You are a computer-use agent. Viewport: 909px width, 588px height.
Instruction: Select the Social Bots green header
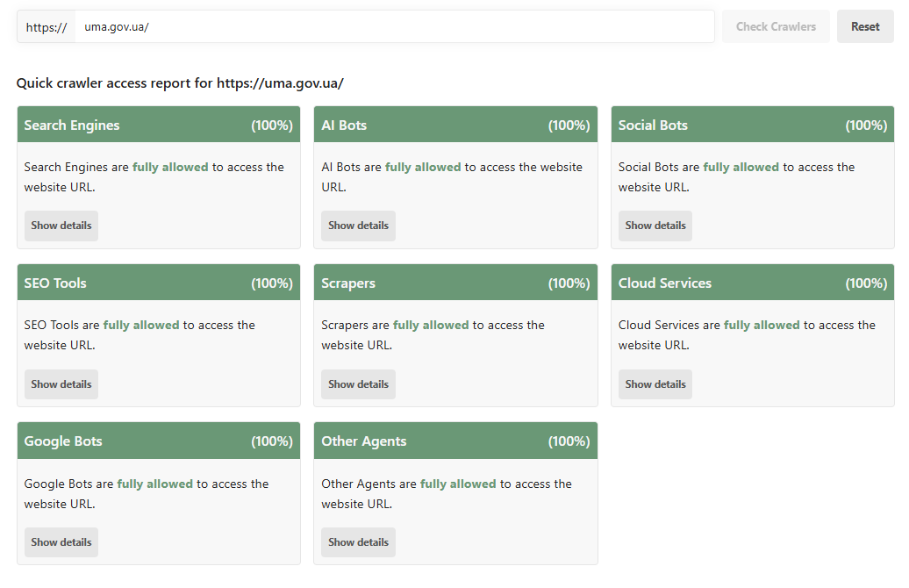[x=752, y=125]
